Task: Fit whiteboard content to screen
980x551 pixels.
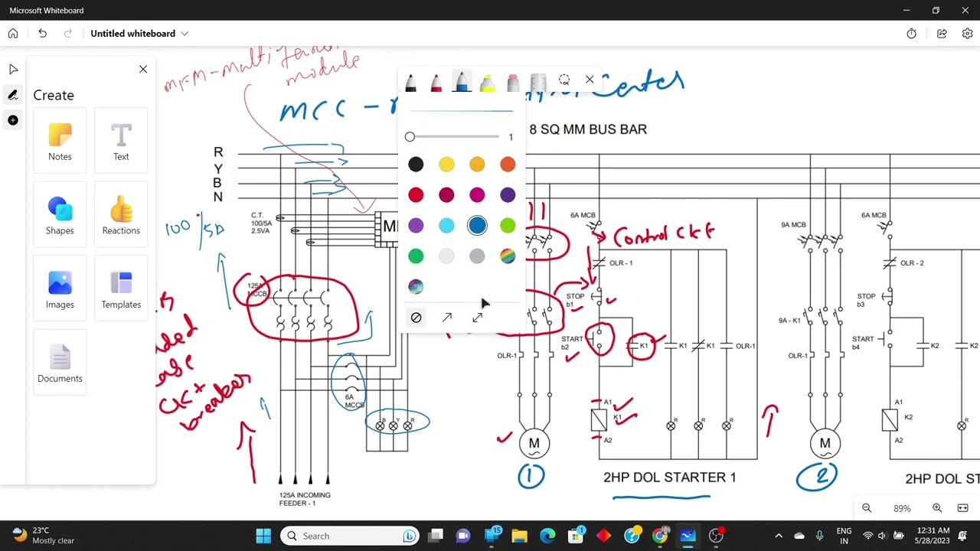Action: (962, 508)
